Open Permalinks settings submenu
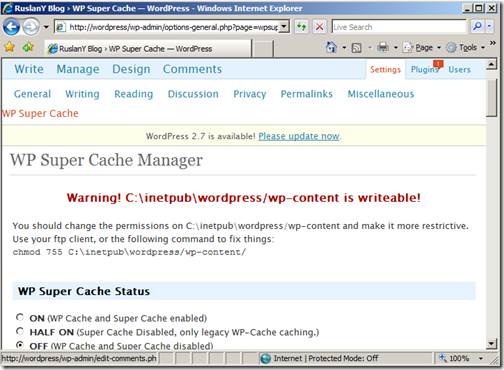Viewport: 504px width, 370px height. coord(307,94)
